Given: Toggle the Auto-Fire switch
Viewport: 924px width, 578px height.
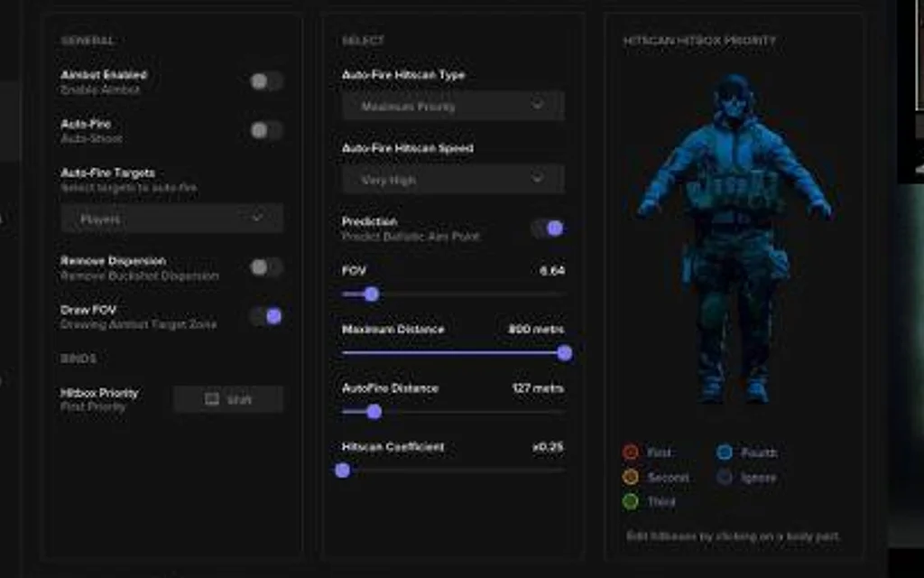Looking at the screenshot, I should (266, 130).
